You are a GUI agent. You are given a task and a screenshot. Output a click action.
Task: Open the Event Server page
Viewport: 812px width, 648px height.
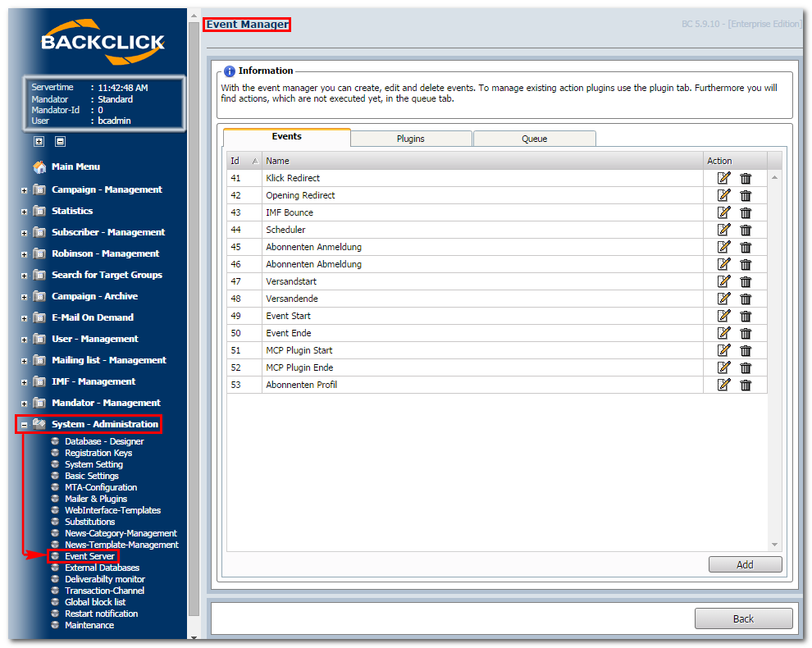(x=89, y=556)
